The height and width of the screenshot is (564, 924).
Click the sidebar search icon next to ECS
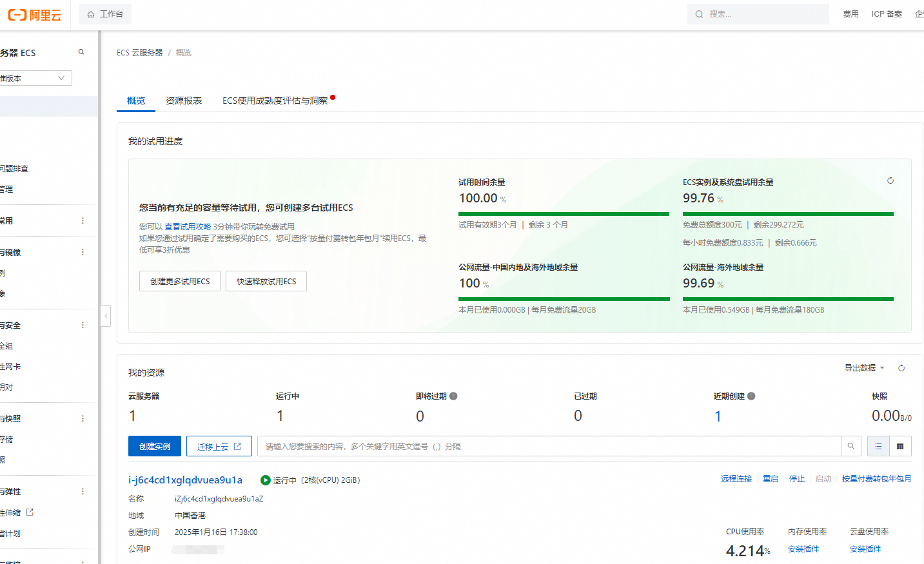pyautogui.click(x=81, y=52)
